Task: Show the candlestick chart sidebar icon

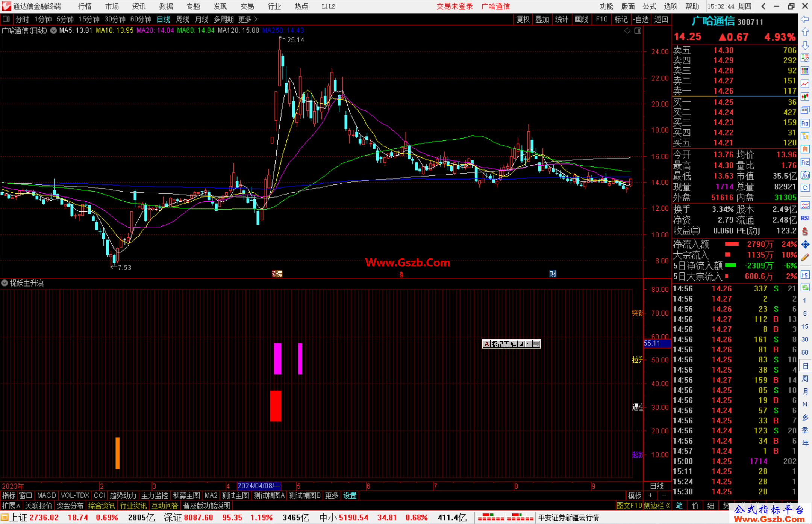Action: 805,97
